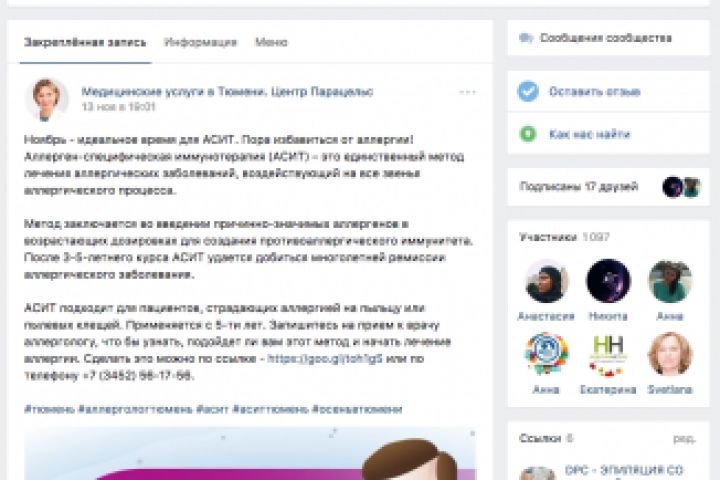The width and height of the screenshot is (720, 480).
Task: Open the post author's avatar photo
Action: tap(46, 99)
